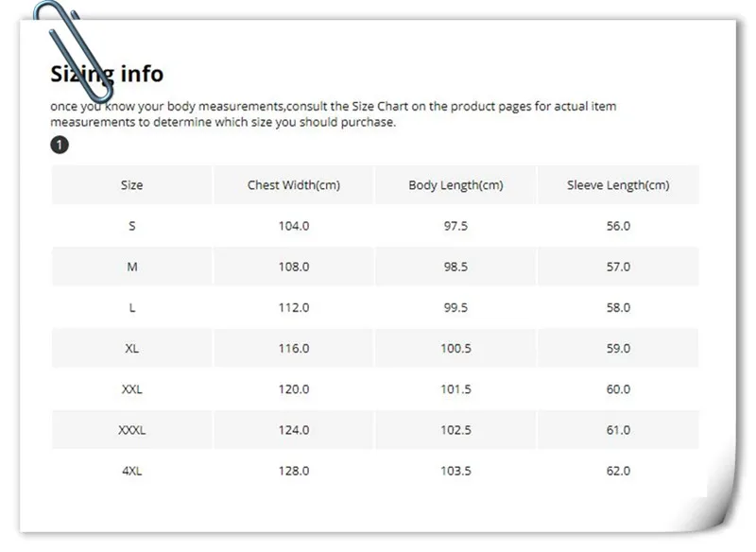Select the M size row label
This screenshot has width=756, height=552.
pos(132,267)
